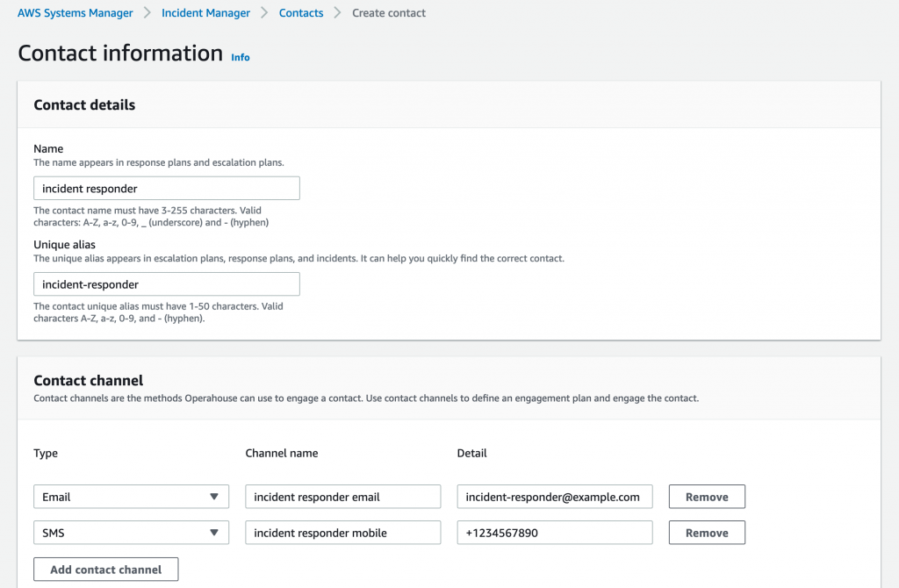This screenshot has height=588, width=899.
Task: Remove the incident responder email channel
Action: pyautogui.click(x=707, y=496)
